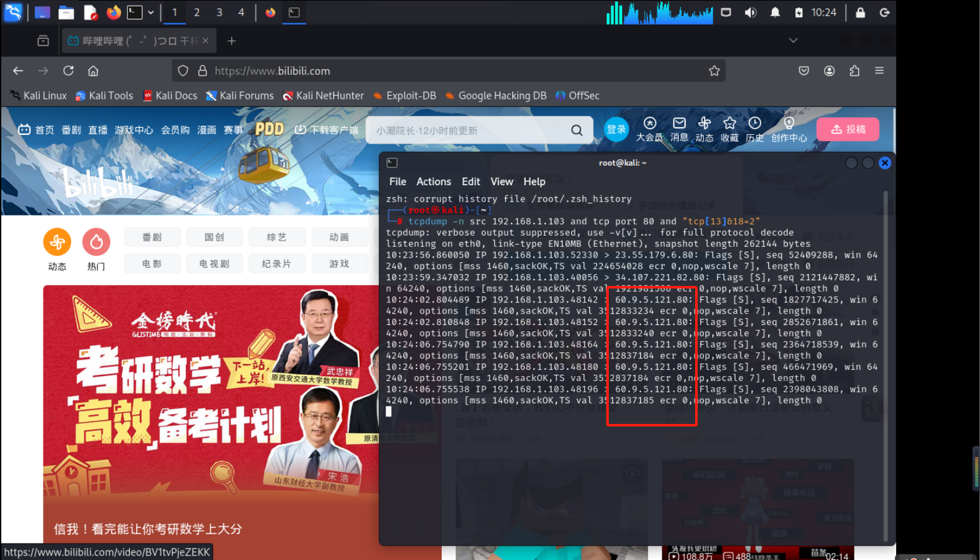The height and width of the screenshot is (560, 980).
Task: Click the terminal scrollbar
Action: pos(885,365)
